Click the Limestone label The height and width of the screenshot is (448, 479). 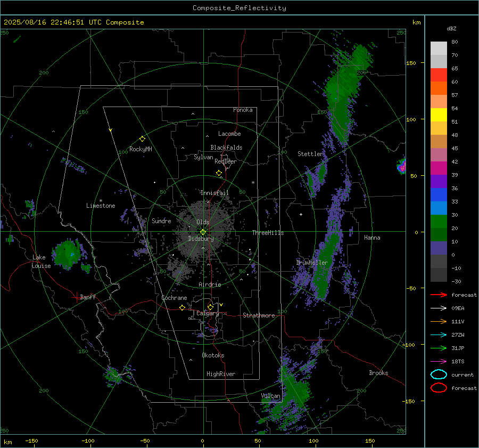pos(101,206)
